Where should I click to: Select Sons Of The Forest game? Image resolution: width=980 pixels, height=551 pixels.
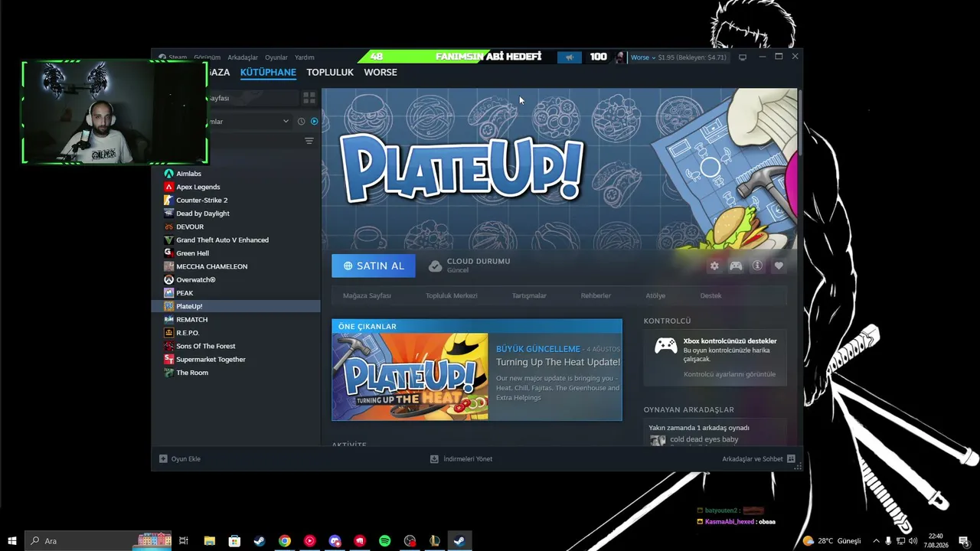tap(236, 346)
